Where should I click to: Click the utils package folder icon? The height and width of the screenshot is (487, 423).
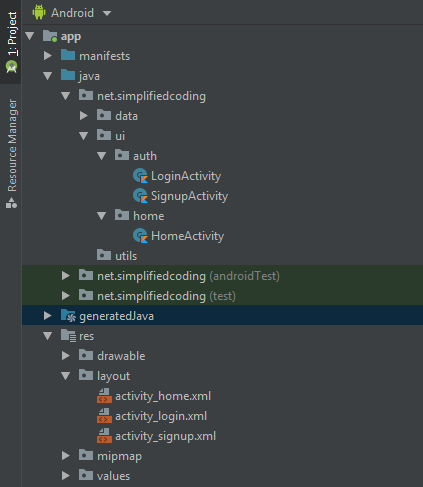pyautogui.click(x=104, y=255)
